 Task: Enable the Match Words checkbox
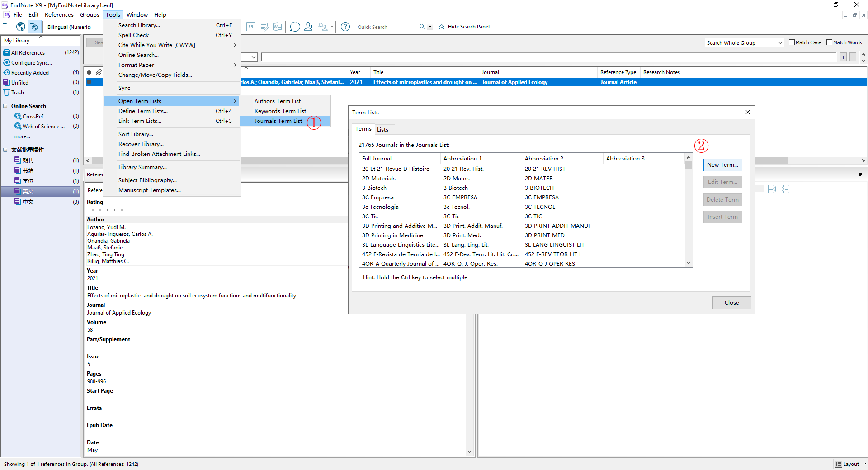[829, 42]
